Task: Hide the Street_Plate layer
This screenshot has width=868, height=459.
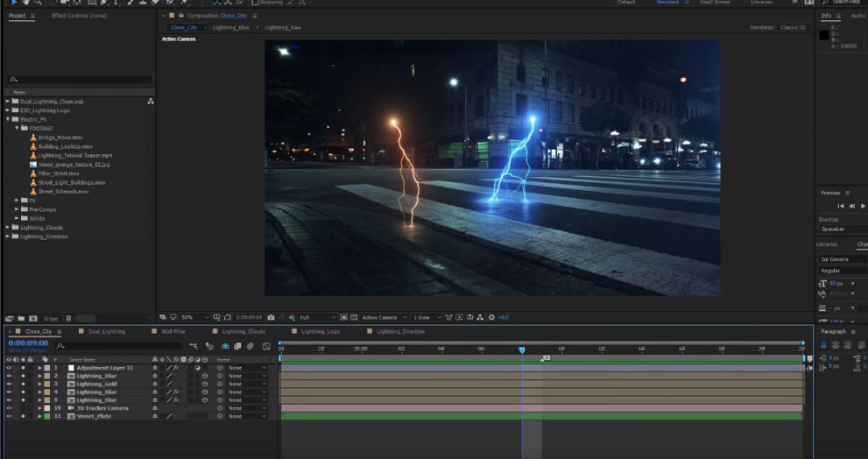Action: coord(9,416)
